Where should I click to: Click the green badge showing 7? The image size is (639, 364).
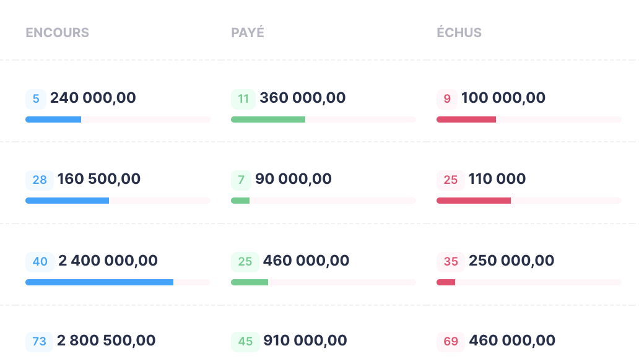[241, 180]
